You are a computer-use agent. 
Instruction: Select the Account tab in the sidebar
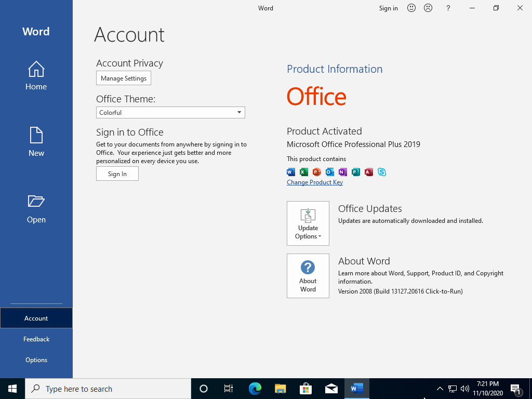[x=36, y=318]
